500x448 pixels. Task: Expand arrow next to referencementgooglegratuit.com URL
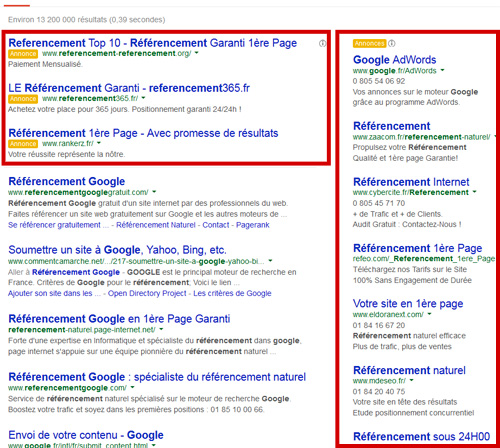click(154, 192)
